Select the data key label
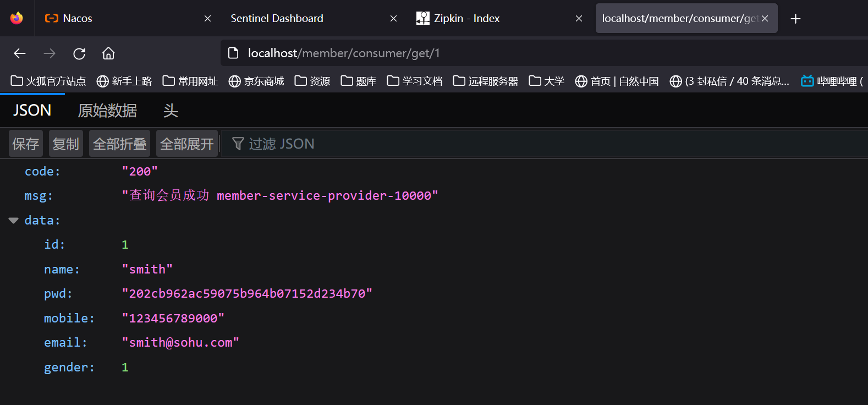The width and height of the screenshot is (868, 405). [x=42, y=220]
